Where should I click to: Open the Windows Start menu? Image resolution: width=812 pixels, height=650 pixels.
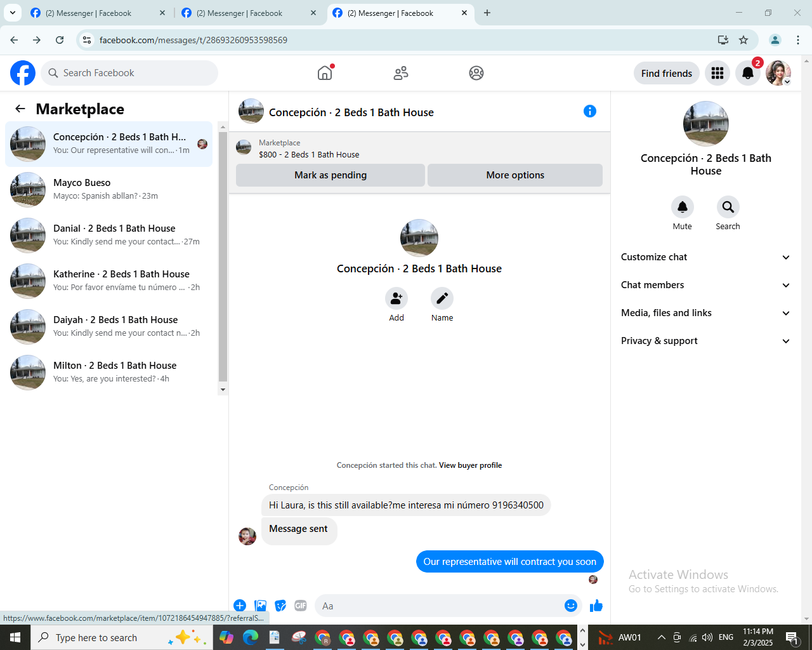(x=15, y=637)
